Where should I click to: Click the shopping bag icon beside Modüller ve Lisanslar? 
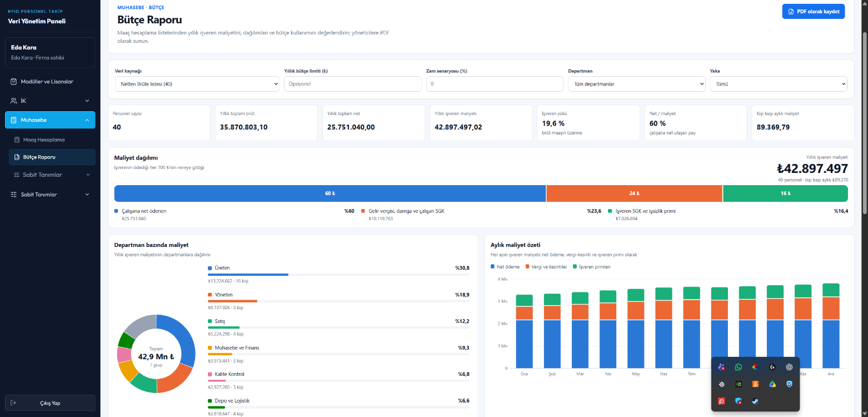click(x=14, y=82)
